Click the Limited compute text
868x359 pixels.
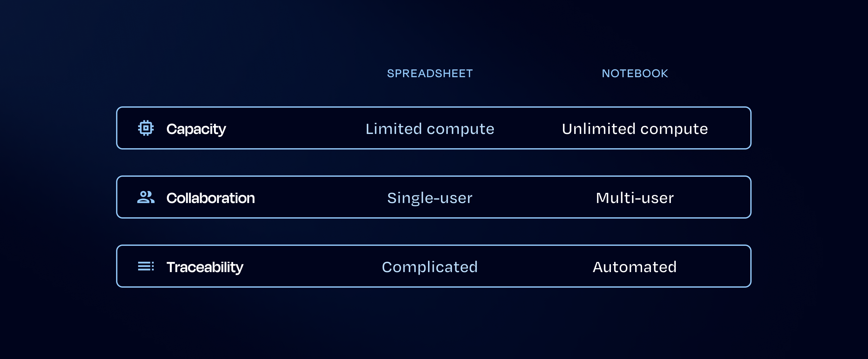click(x=430, y=129)
